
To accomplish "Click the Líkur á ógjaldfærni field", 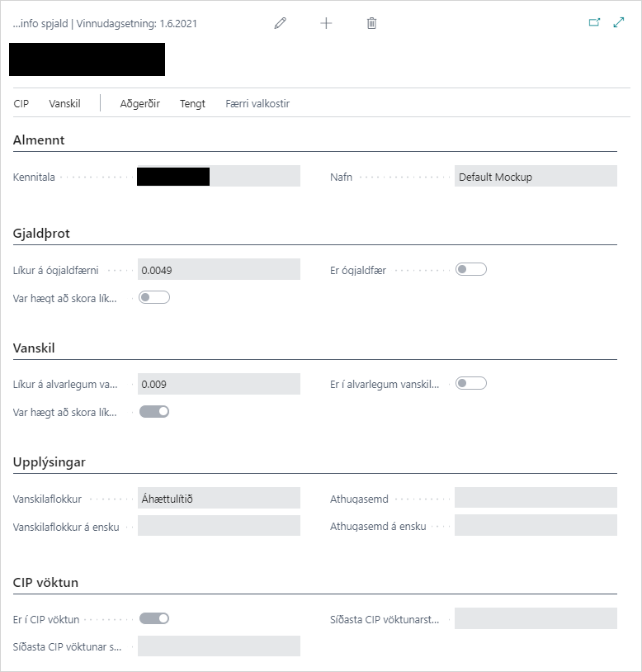I will tap(219, 269).
